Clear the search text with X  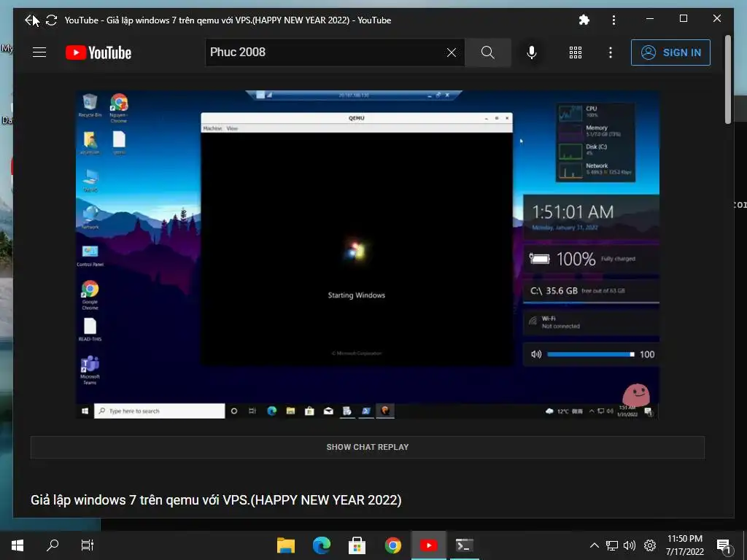[x=452, y=52]
